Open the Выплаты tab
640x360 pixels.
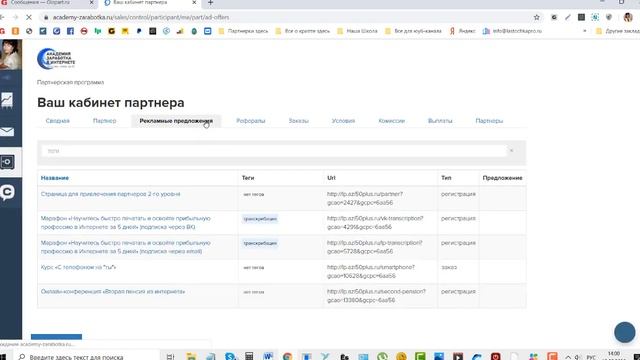pos(440,121)
